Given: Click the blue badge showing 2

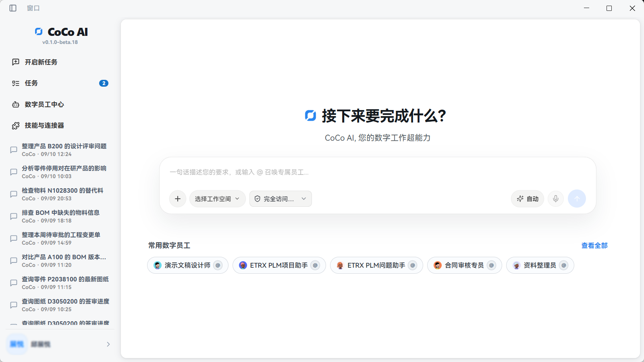Looking at the screenshot, I should click(x=104, y=83).
